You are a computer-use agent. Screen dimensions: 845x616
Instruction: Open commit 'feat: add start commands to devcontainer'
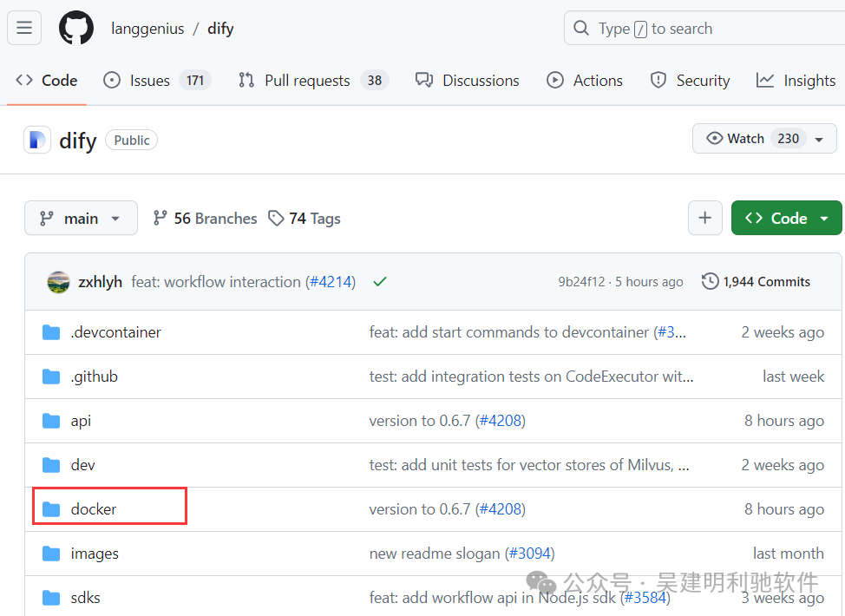pos(508,332)
